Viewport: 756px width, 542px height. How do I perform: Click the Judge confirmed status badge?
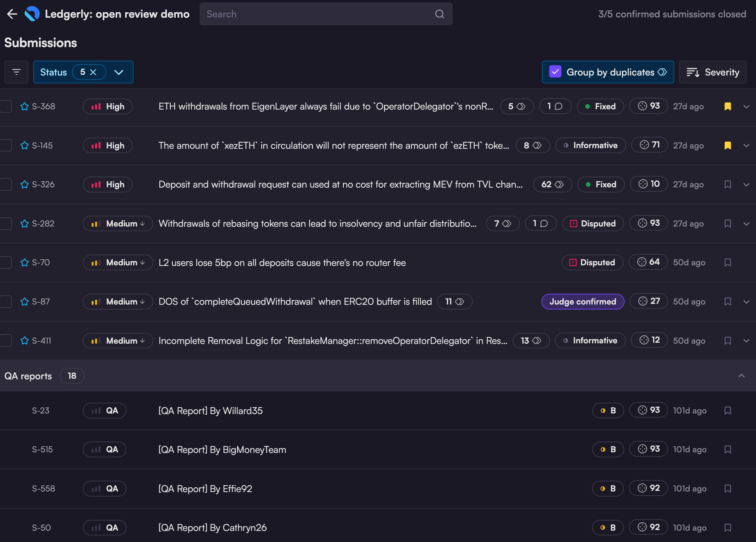coord(582,302)
